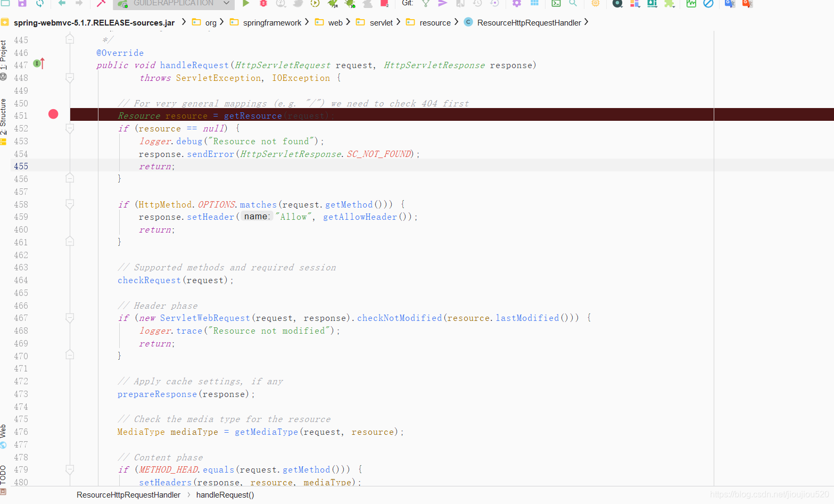Screen dimensions: 834x504
Task: Click getResource call on line 451
Action: (x=253, y=116)
